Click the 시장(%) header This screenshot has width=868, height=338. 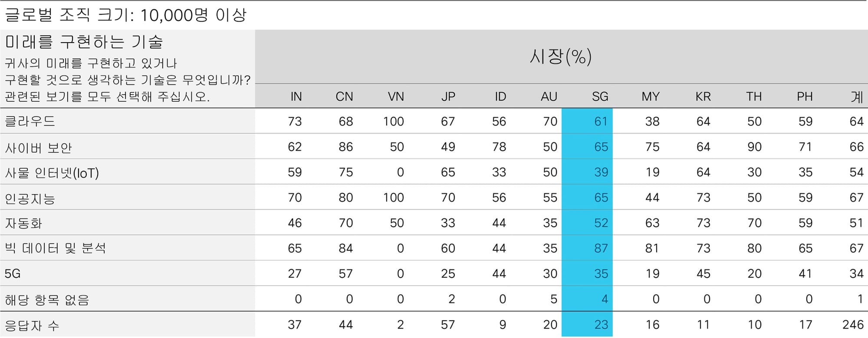tap(560, 56)
